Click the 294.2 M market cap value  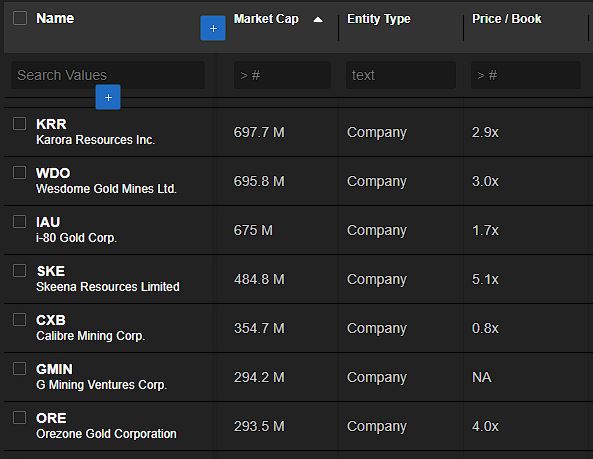259,377
